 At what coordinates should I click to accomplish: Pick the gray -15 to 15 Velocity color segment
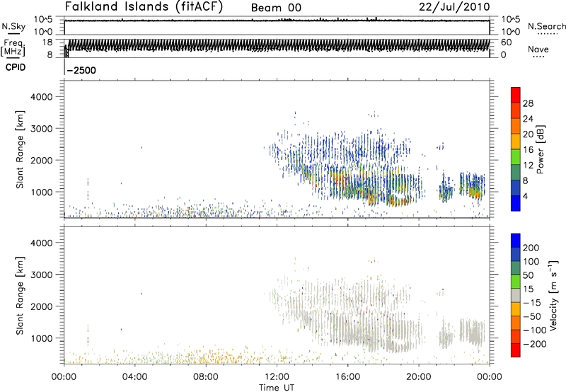[x=516, y=295]
